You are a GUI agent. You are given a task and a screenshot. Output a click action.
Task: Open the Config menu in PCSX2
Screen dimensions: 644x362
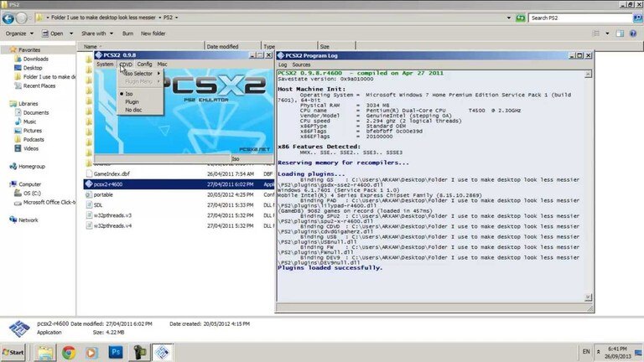(144, 64)
